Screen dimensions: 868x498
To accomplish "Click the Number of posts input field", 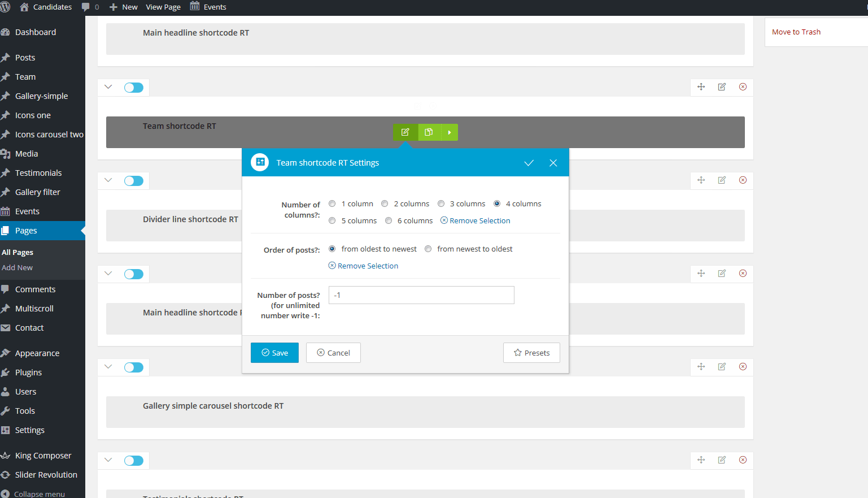I will [x=421, y=295].
